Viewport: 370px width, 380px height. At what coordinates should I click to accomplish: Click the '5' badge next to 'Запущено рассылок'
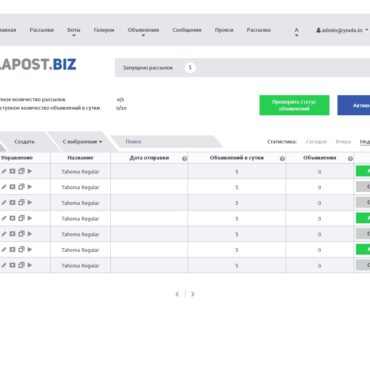pos(190,68)
